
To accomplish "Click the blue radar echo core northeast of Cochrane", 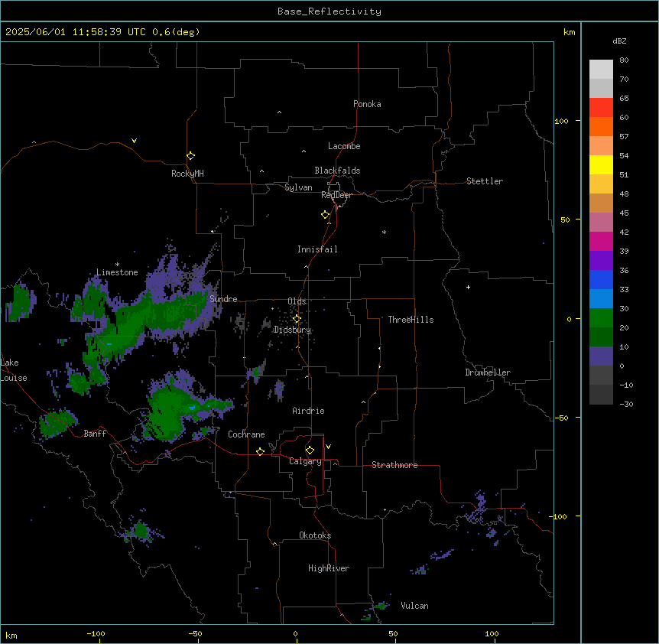I will pyautogui.click(x=192, y=408).
